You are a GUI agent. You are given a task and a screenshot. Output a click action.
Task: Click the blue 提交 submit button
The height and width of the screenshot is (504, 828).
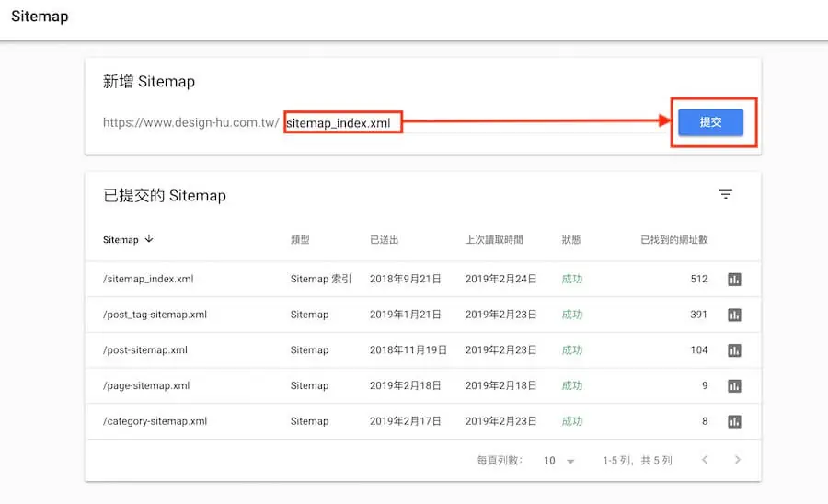click(x=710, y=122)
